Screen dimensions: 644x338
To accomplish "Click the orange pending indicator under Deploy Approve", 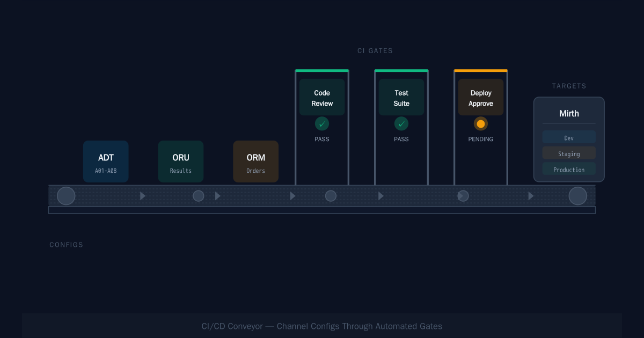I will pyautogui.click(x=481, y=124).
